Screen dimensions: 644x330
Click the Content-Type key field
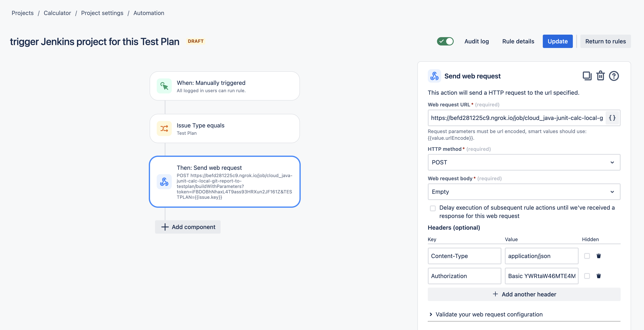tap(464, 256)
